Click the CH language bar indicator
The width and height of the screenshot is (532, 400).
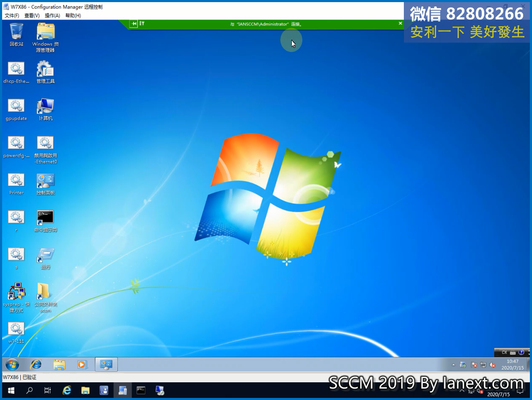(x=505, y=353)
